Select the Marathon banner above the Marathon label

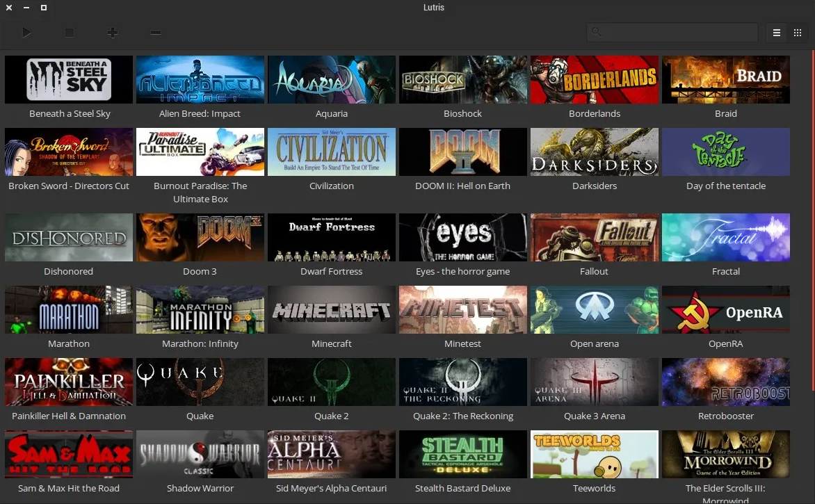(x=69, y=309)
